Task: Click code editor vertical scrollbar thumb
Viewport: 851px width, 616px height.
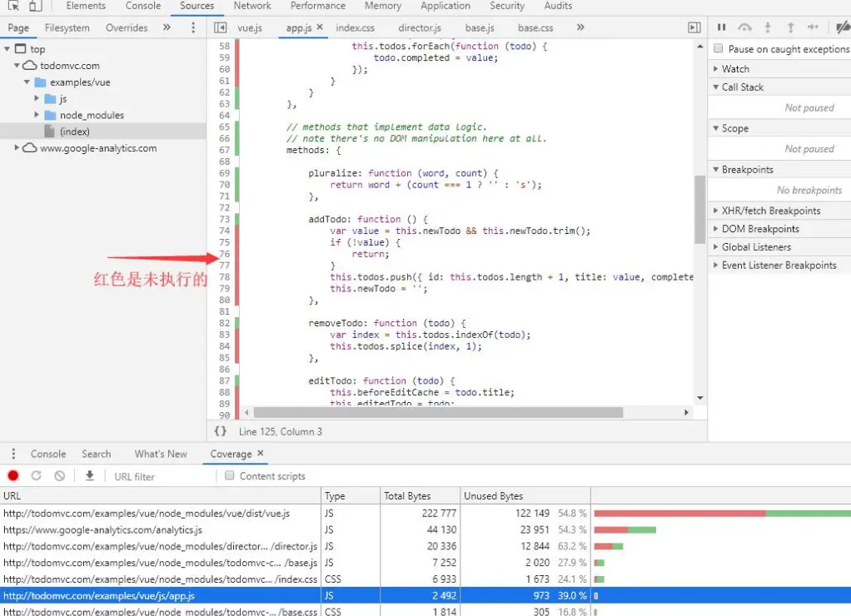Action: [700, 210]
